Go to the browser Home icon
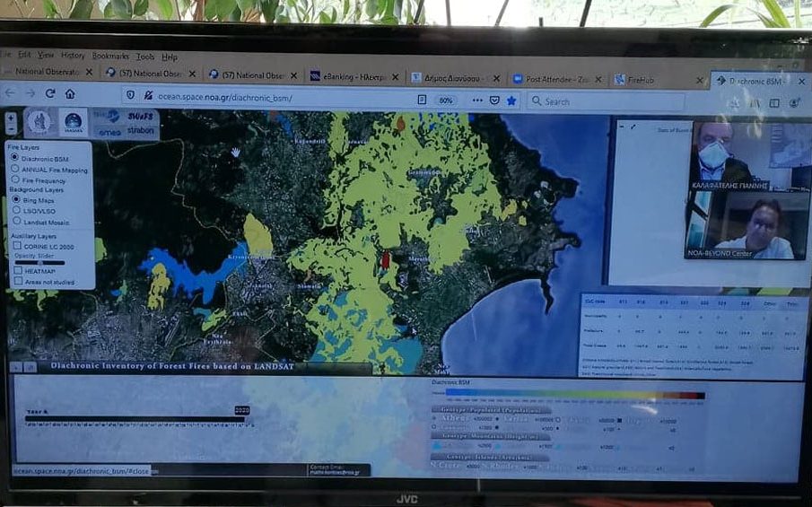Viewport: 812px width, 507px height. coord(70,93)
